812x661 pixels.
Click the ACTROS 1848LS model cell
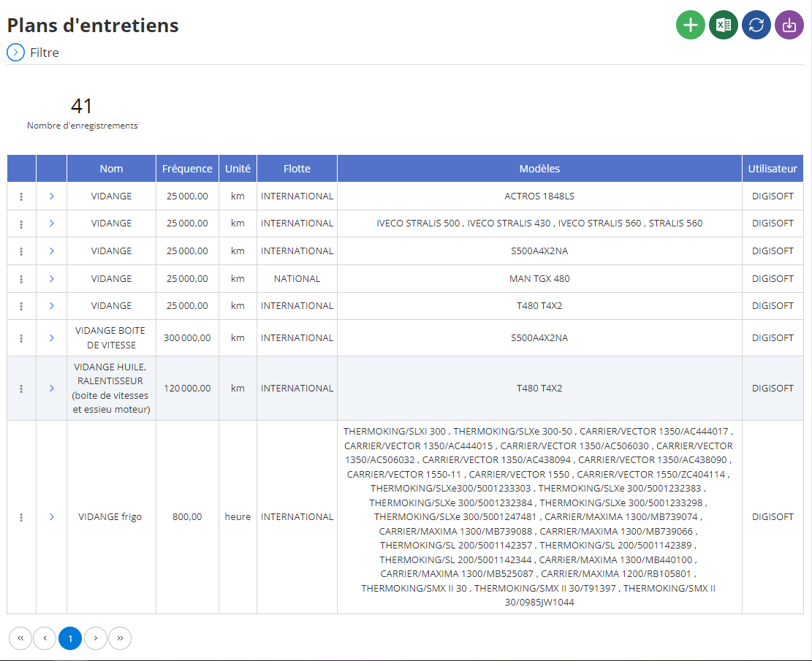click(539, 196)
